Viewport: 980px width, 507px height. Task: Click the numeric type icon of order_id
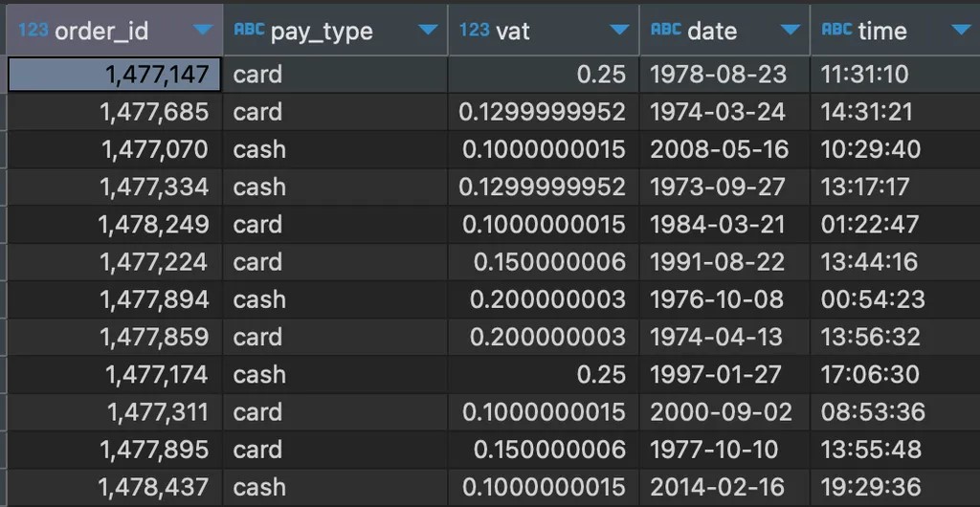tap(33, 30)
